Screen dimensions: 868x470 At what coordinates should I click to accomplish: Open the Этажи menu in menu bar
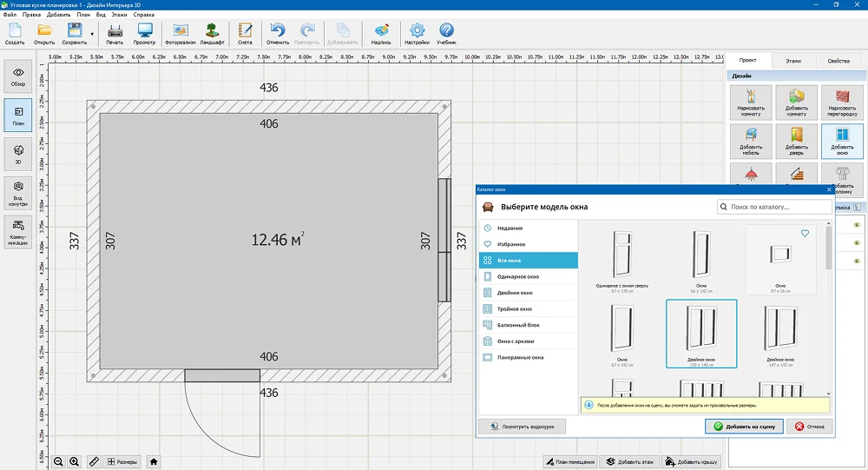coord(122,15)
